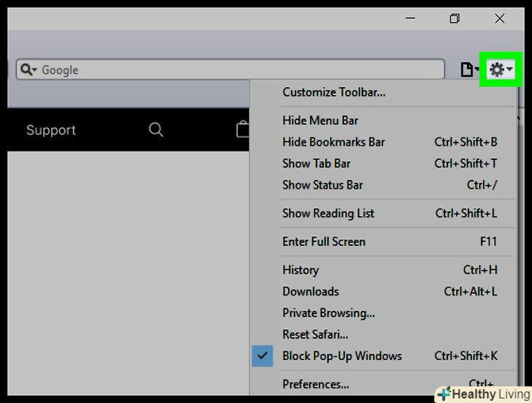The height and width of the screenshot is (403, 532).
Task: Click the Support link on the webpage
Action: [51, 130]
